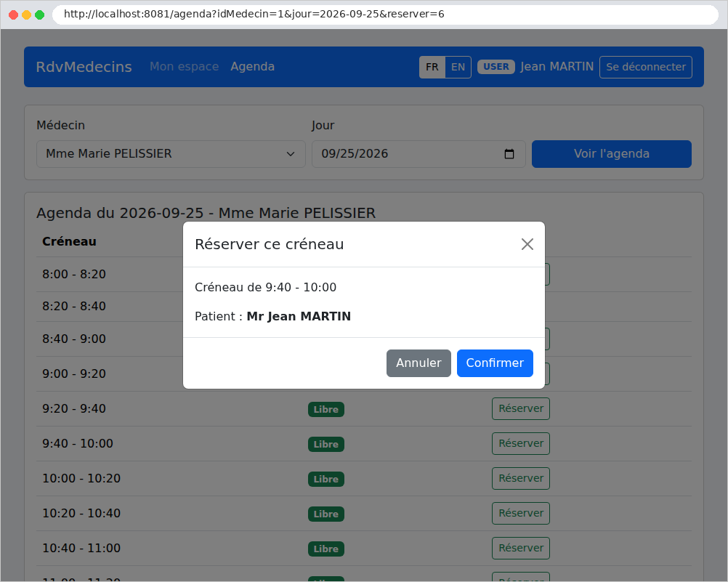Close the reservation dialog with the X
The width and height of the screenshot is (728, 582).
click(x=527, y=244)
